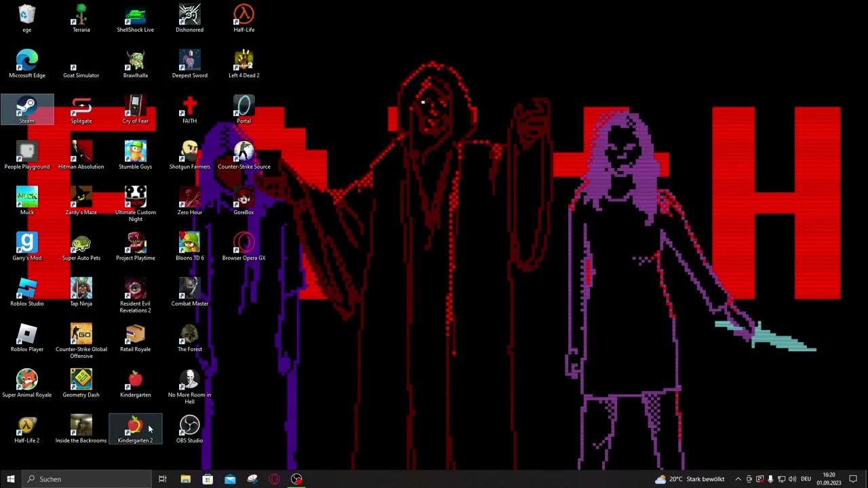This screenshot has height=488, width=868.
Task: Select the Super Auto Pets shortcut
Action: coord(81,247)
